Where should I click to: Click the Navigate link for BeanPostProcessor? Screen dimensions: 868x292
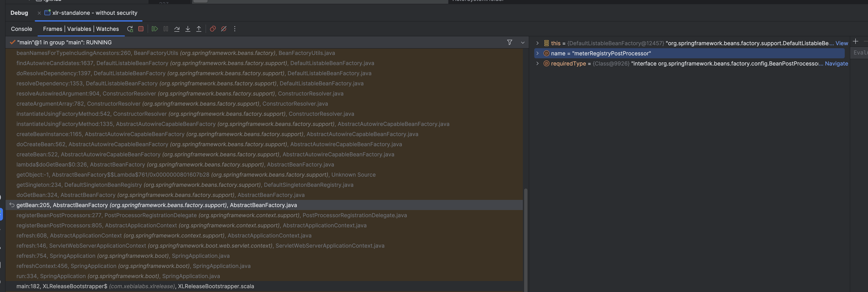837,63
